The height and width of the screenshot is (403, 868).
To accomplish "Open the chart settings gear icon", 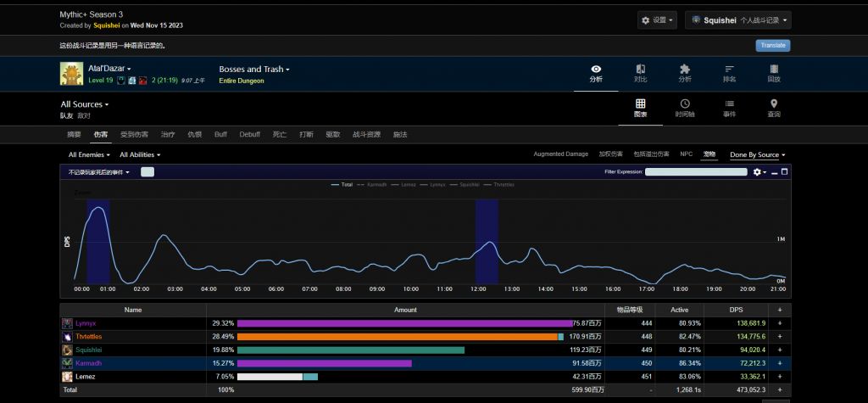I will point(757,172).
